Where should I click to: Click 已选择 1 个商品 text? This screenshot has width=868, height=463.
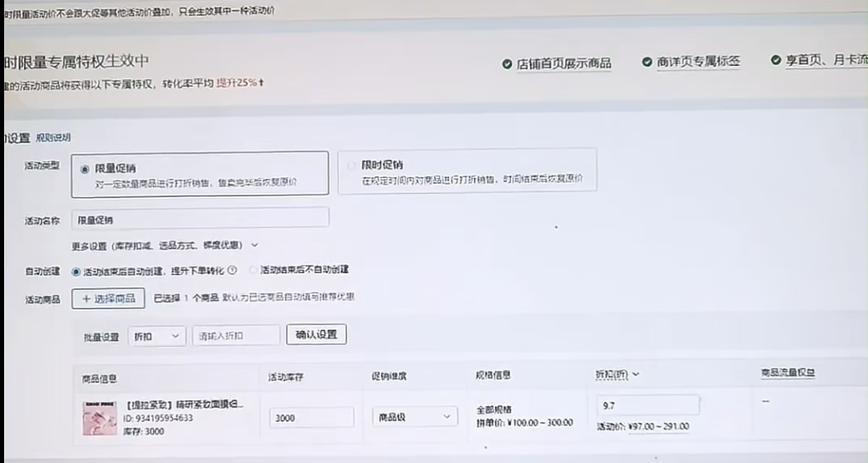tap(186, 298)
